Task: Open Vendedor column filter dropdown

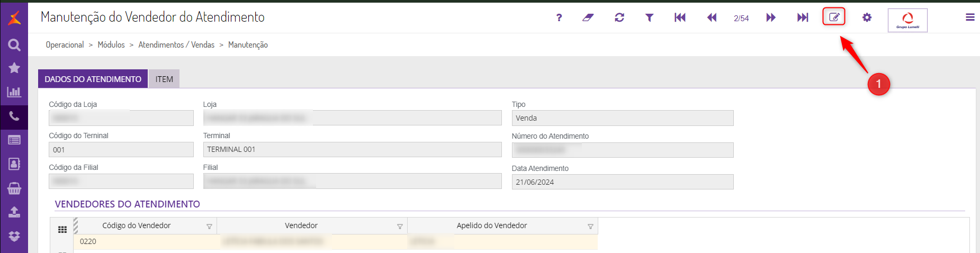Action: (x=400, y=227)
